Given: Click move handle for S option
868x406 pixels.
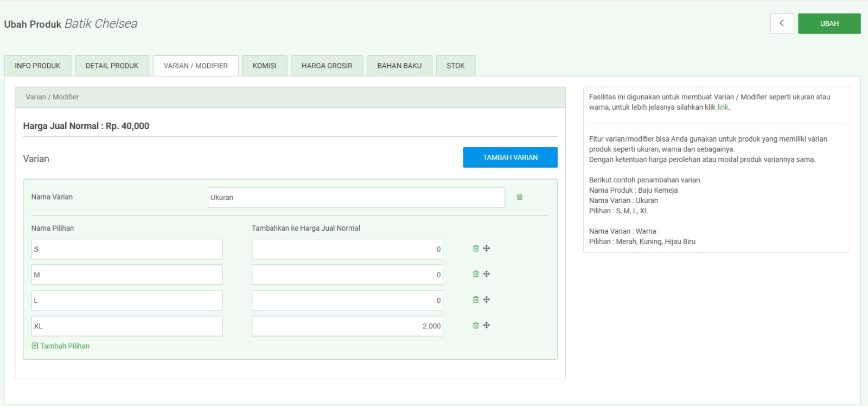Looking at the screenshot, I should [487, 249].
